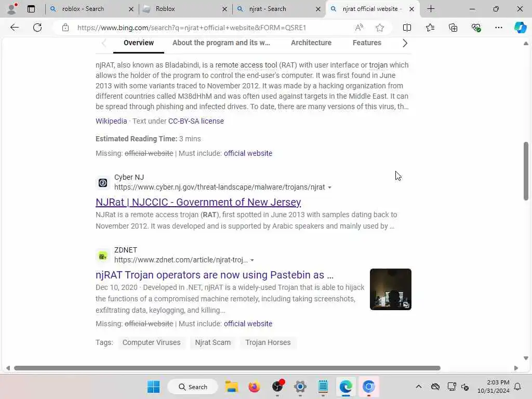532x399 pixels.
Task: Show previous tabs with left chevron
Action: tap(104, 43)
